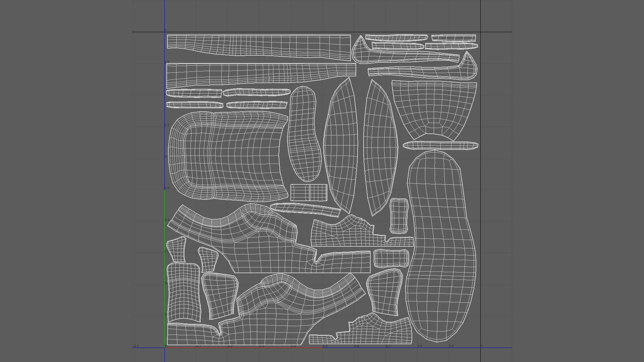The width and height of the screenshot is (644, 362).
Task: Click the small insole-shaped UV shell
Action: 303,134
